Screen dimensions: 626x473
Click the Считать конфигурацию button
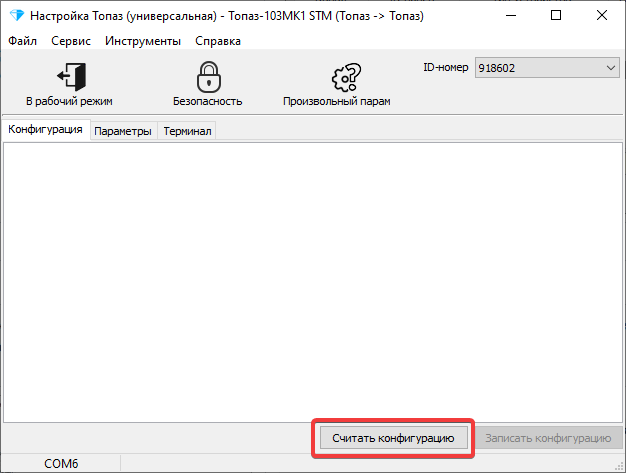tap(394, 438)
